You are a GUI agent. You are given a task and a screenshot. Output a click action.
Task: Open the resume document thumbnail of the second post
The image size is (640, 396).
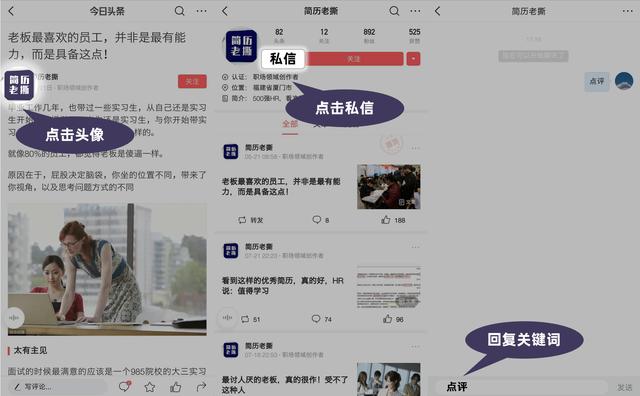[x=388, y=287]
